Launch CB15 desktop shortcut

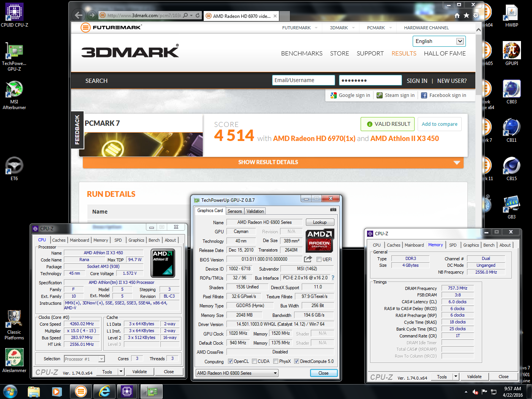pos(511,169)
